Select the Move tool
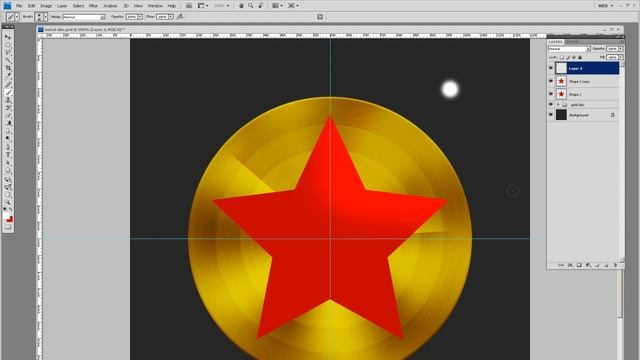640x360 pixels. point(8,36)
